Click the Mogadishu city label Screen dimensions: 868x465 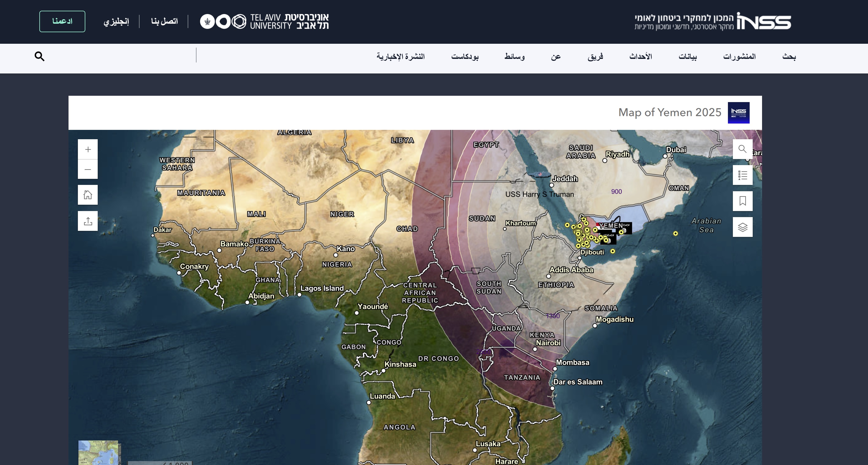coord(615,319)
